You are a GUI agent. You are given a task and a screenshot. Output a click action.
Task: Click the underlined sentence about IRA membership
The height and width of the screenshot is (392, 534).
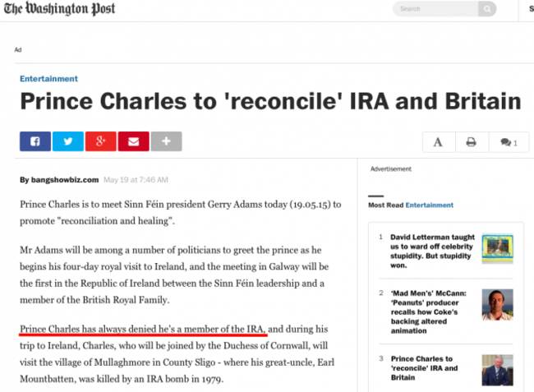(x=142, y=329)
